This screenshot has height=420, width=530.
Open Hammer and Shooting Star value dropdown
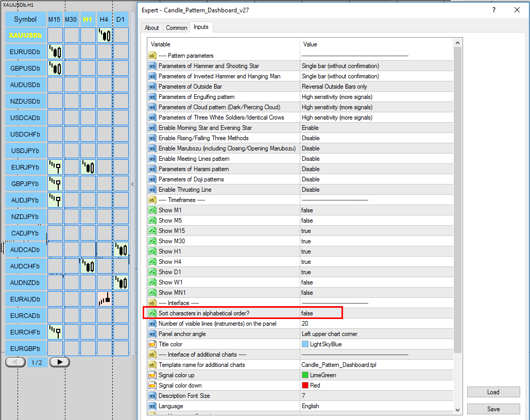click(376, 66)
